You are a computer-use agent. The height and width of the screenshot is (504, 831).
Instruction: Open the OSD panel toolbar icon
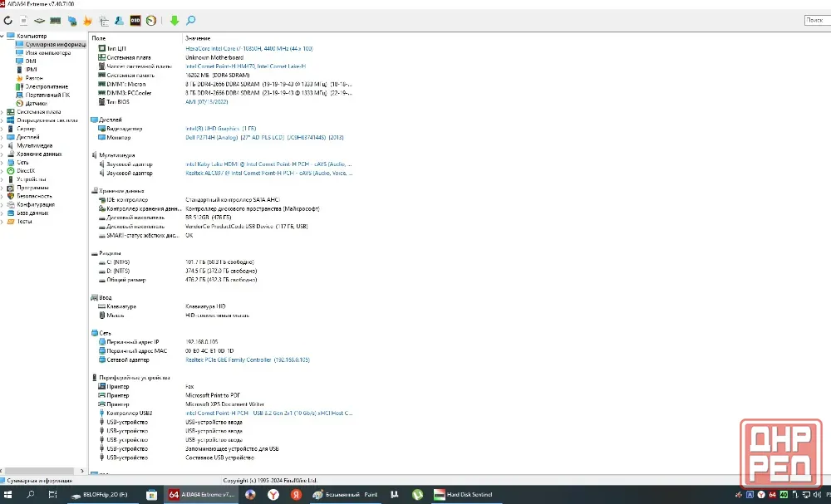[x=135, y=21]
